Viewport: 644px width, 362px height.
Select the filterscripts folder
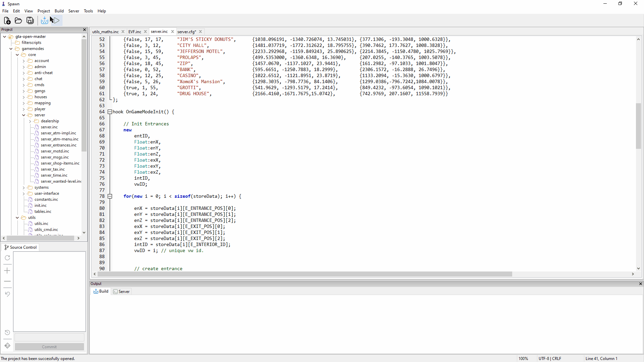[x=31, y=43]
